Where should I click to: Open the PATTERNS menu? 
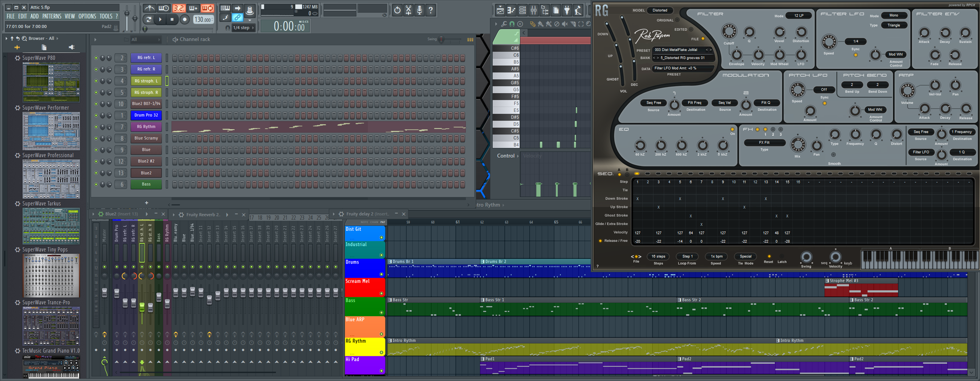52,16
